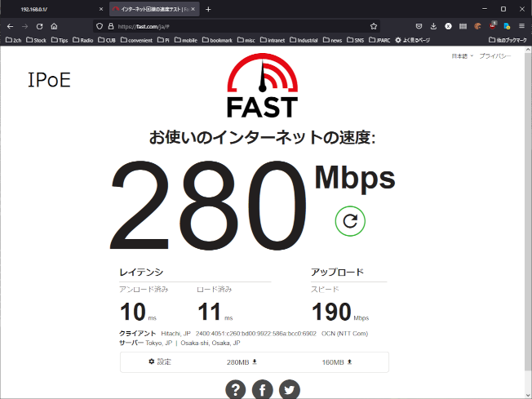This screenshot has width=532, height=399.
Task: Close the 192.168.0.1 tab
Action: coord(100,9)
